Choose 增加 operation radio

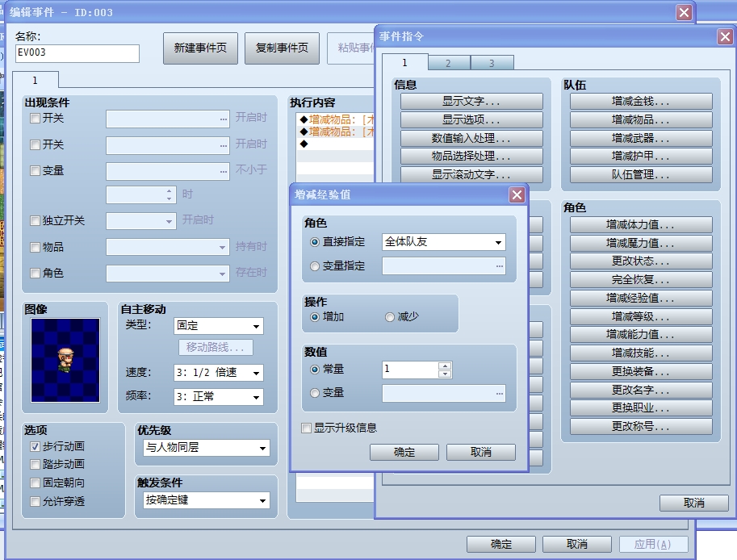(315, 317)
